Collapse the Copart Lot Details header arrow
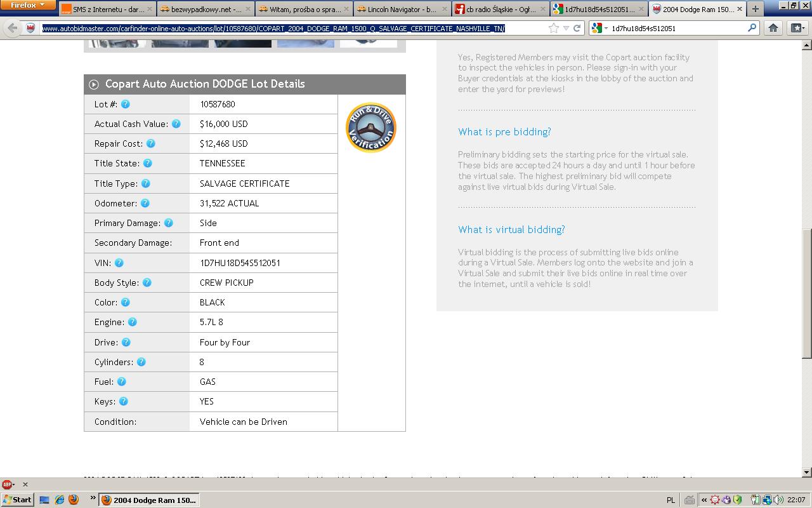 [x=94, y=84]
